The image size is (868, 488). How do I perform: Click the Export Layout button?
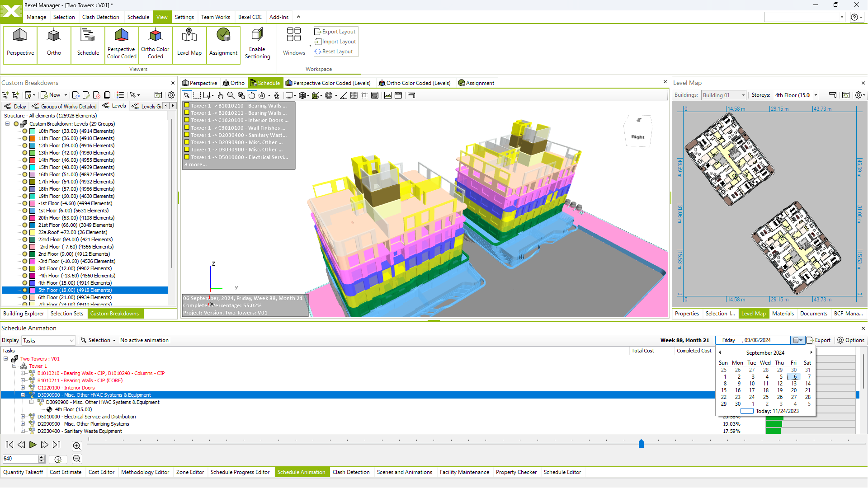pyautogui.click(x=335, y=31)
